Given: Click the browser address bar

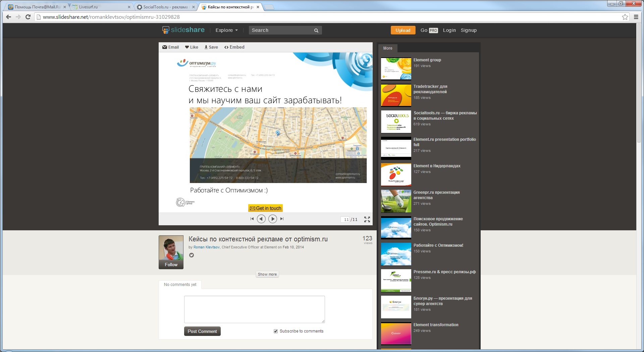Looking at the screenshot, I should point(332,17).
